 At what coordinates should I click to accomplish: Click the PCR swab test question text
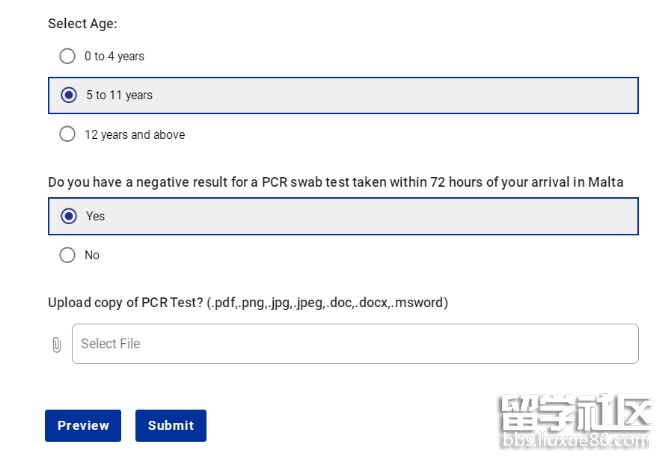[x=335, y=182]
